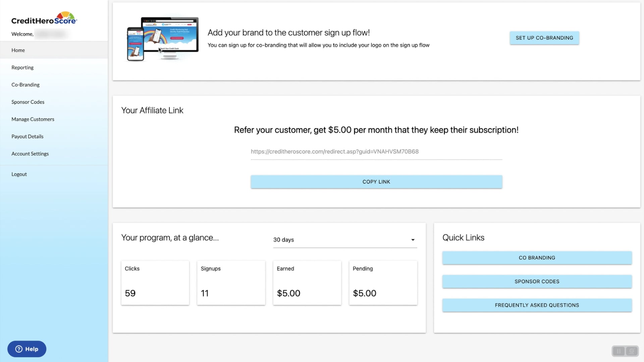This screenshot has width=644, height=362.
Task: Click the Co Branding quick link
Action: (537, 258)
